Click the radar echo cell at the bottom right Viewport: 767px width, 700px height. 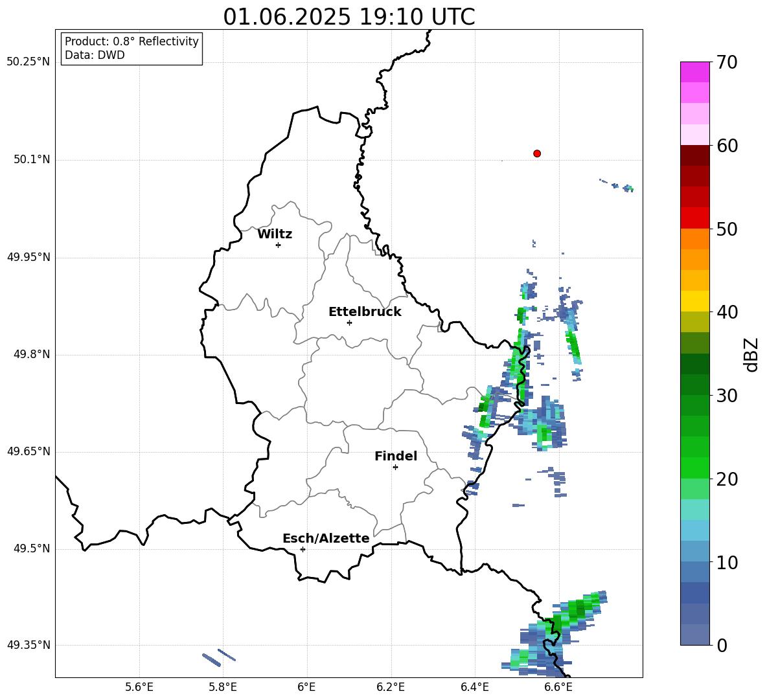(x=555, y=634)
